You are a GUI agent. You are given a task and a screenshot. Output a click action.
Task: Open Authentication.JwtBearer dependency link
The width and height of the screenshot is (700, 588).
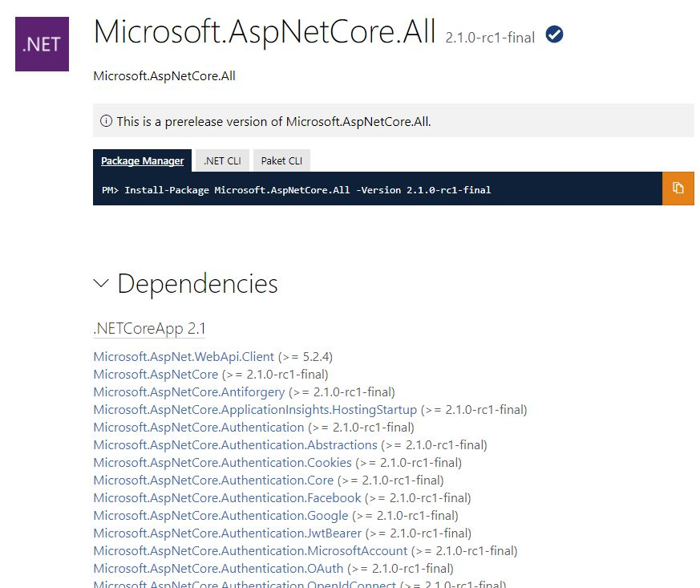(x=227, y=533)
